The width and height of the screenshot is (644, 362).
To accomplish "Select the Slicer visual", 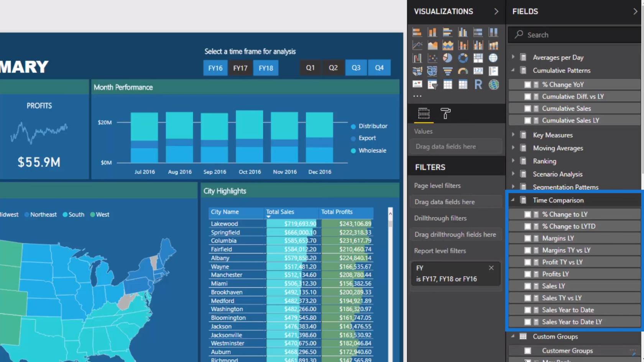I will tap(432, 84).
